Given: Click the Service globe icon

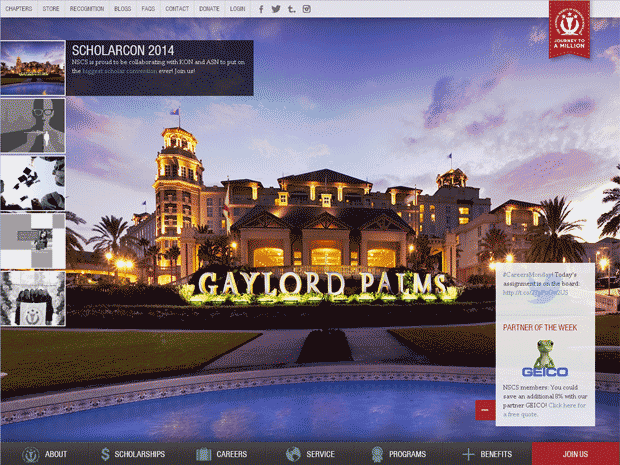Looking at the screenshot, I should [x=293, y=454].
